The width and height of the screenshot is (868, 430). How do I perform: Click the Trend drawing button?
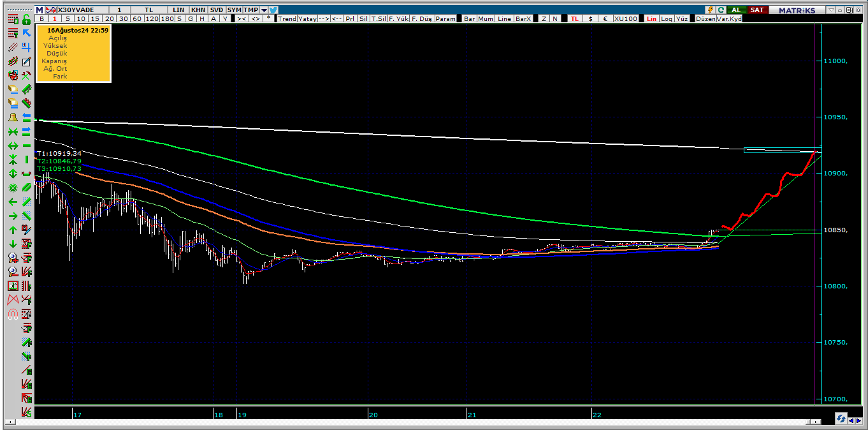point(287,19)
